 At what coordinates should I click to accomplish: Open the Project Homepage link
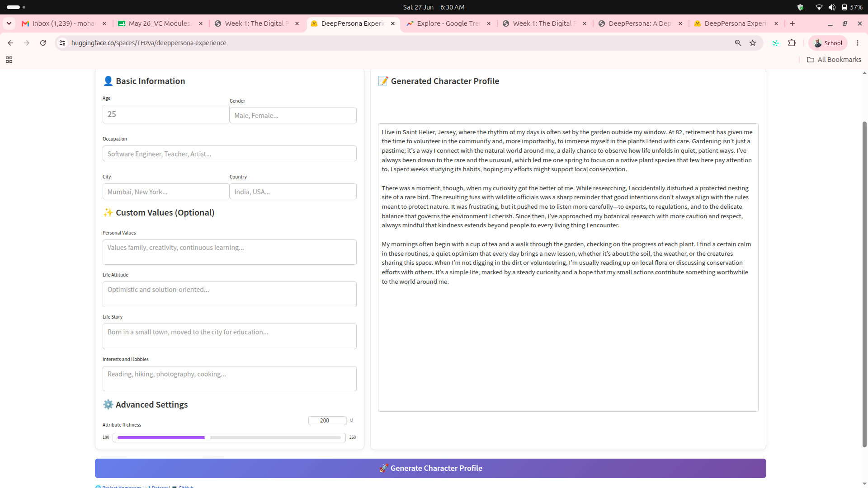tap(121, 487)
